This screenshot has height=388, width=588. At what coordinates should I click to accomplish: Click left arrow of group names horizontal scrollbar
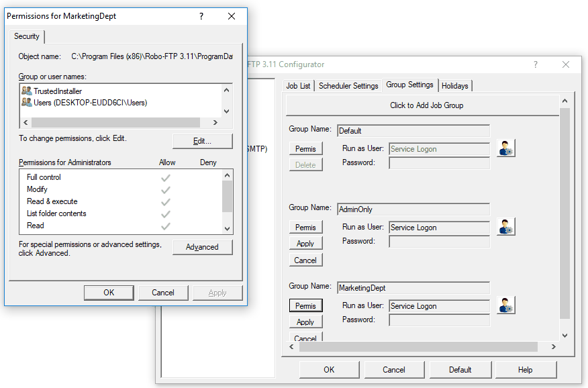[x=26, y=123]
